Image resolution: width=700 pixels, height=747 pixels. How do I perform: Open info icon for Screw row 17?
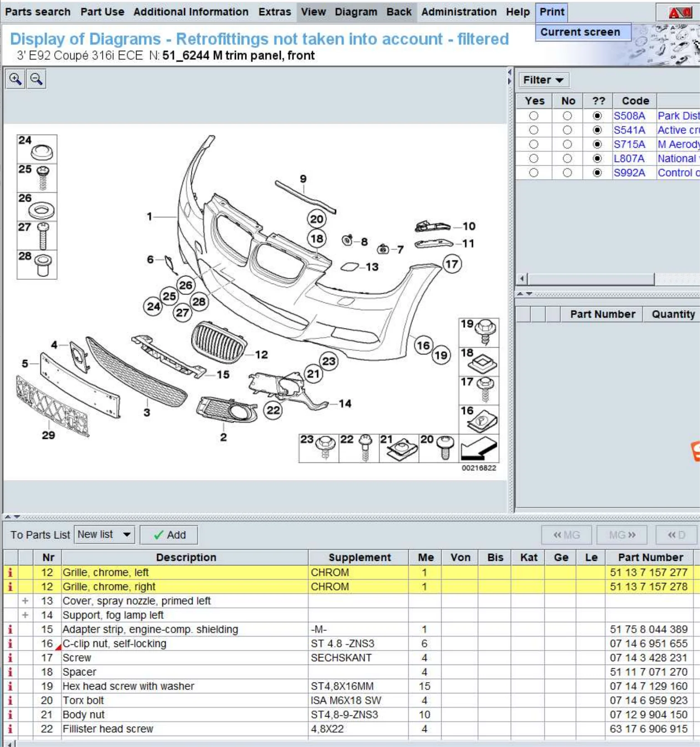click(x=10, y=658)
